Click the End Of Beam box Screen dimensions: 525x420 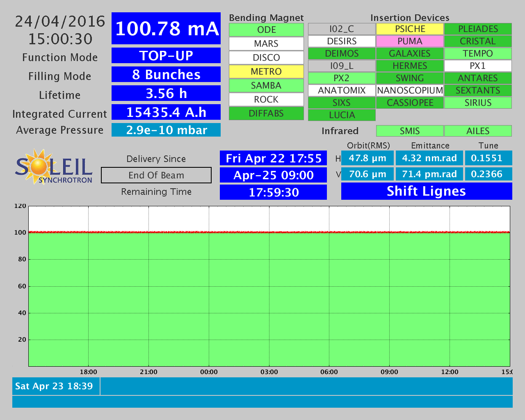[156, 175]
